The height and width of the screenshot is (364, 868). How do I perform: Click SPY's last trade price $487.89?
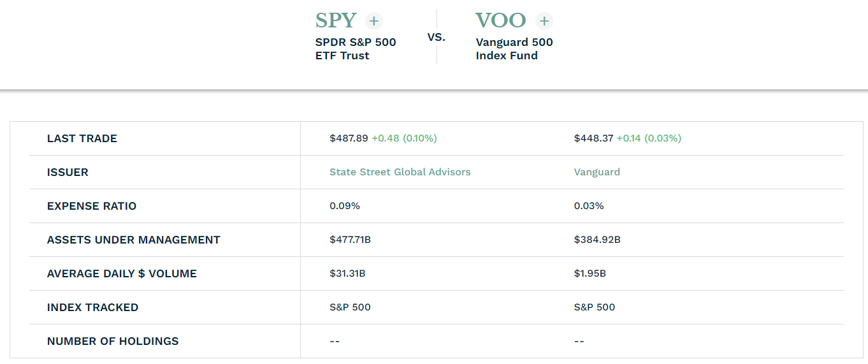349,138
